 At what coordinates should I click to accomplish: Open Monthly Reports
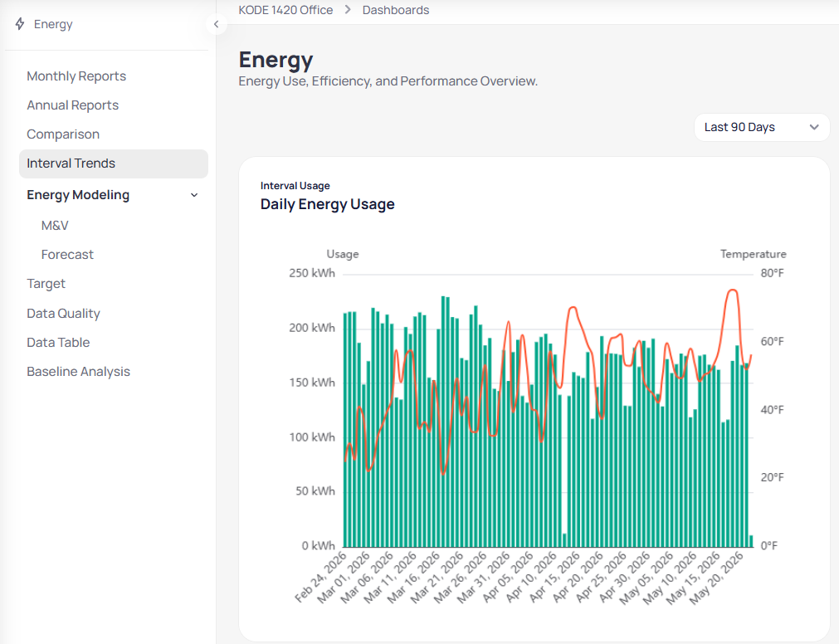(76, 76)
